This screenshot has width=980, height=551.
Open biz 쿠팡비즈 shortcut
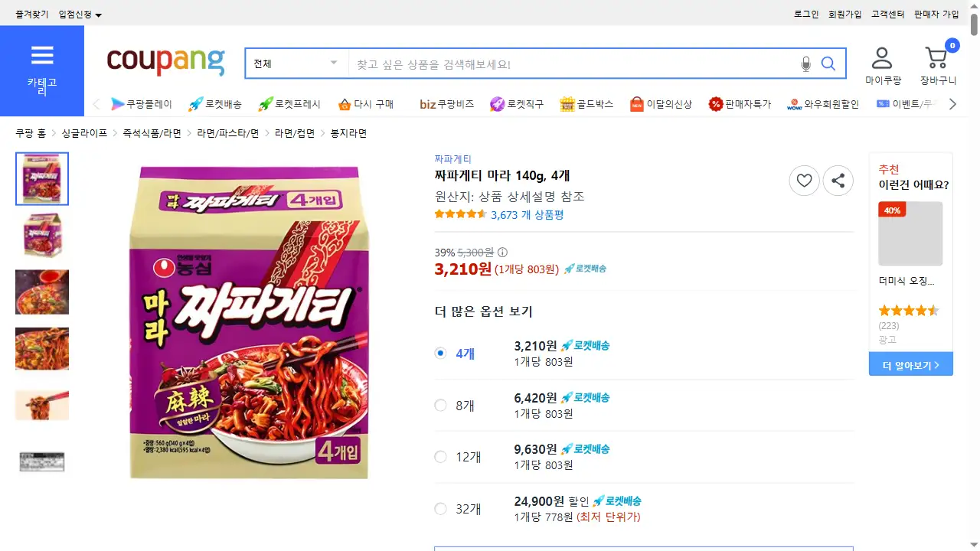(x=447, y=104)
